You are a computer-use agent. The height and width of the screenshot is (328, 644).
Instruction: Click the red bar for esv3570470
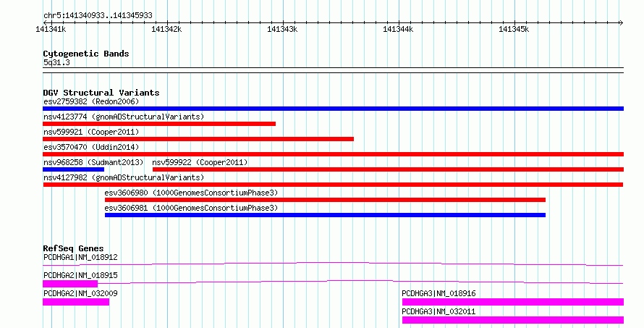point(333,154)
